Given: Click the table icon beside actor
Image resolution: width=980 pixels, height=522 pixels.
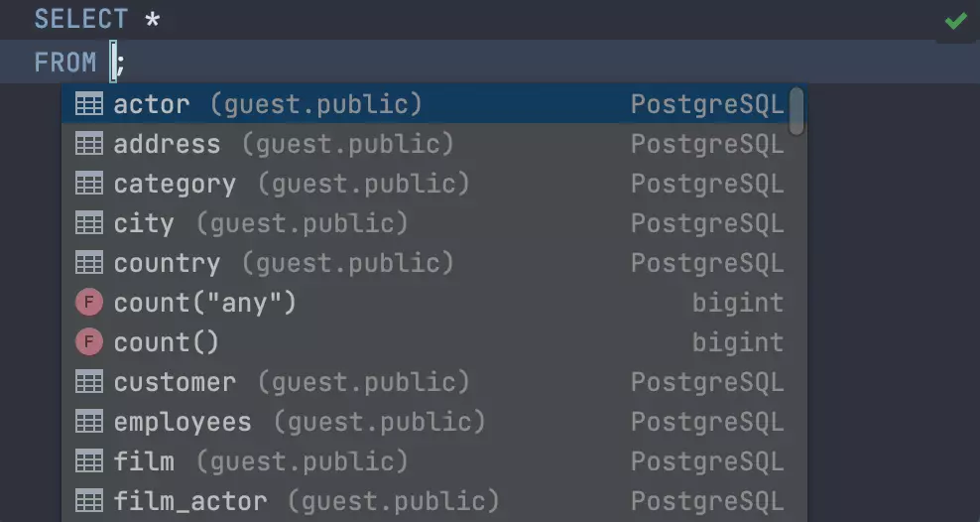Looking at the screenshot, I should [89, 104].
